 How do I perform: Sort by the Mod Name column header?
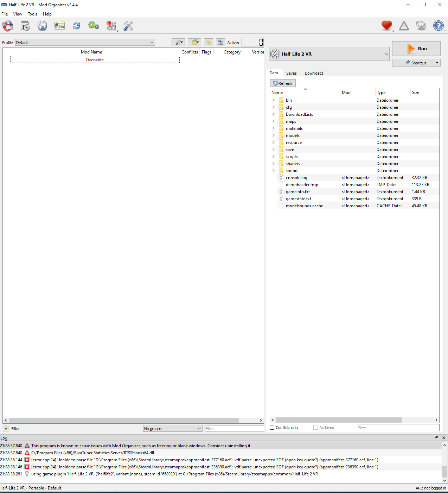pos(91,52)
